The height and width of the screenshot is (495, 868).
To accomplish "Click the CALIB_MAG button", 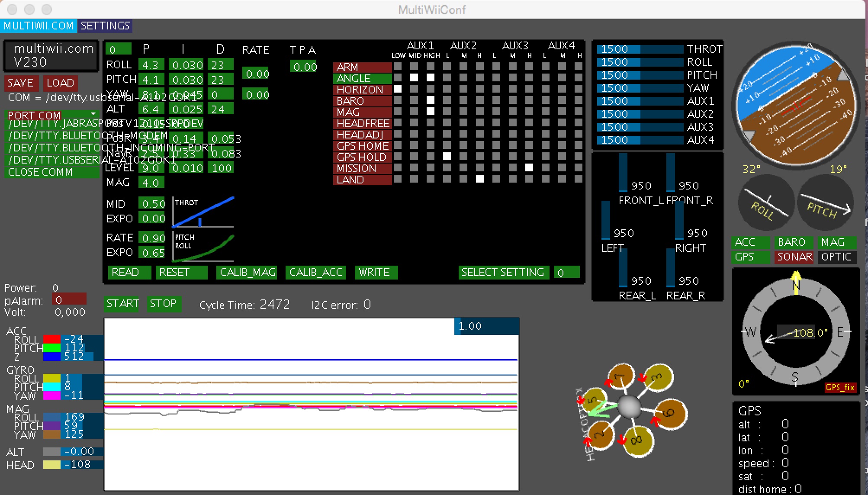I will [246, 272].
